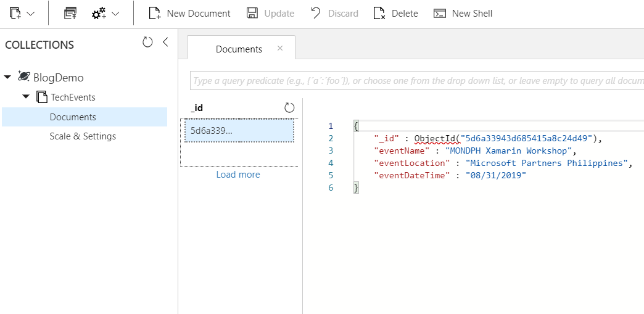Click the "08/31/2019" date value
Viewport: 644px width, 314px height.
(496, 175)
